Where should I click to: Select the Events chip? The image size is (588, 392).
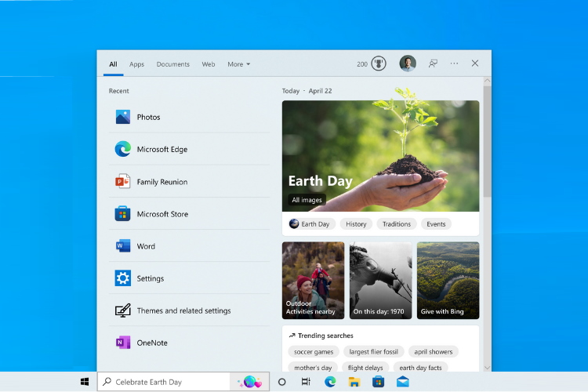(x=436, y=224)
